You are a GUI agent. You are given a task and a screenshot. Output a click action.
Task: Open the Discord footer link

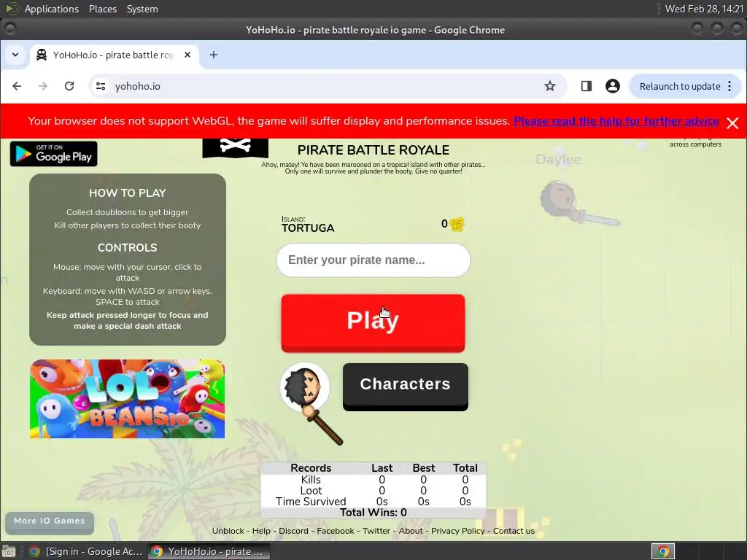point(293,531)
